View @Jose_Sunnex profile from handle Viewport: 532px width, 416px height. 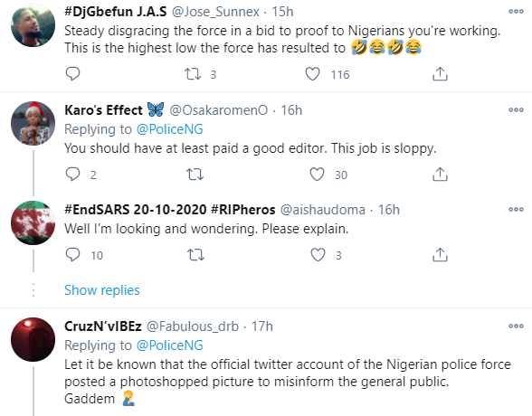pos(215,12)
